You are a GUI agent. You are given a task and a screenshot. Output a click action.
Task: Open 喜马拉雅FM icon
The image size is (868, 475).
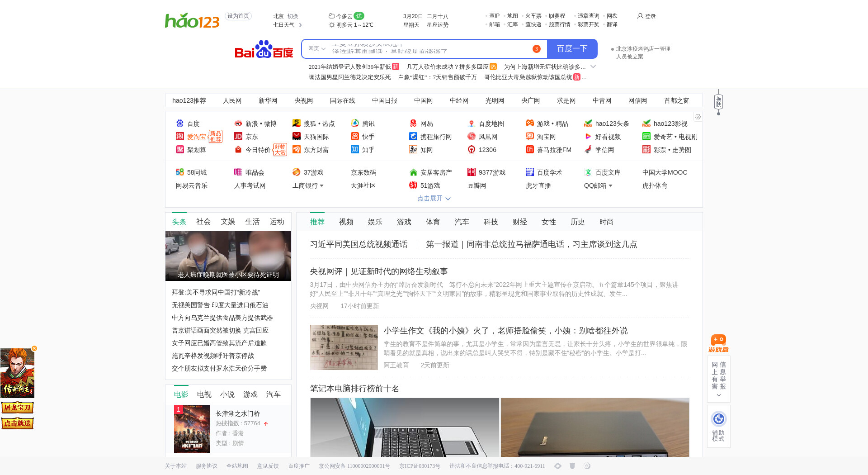pos(530,150)
